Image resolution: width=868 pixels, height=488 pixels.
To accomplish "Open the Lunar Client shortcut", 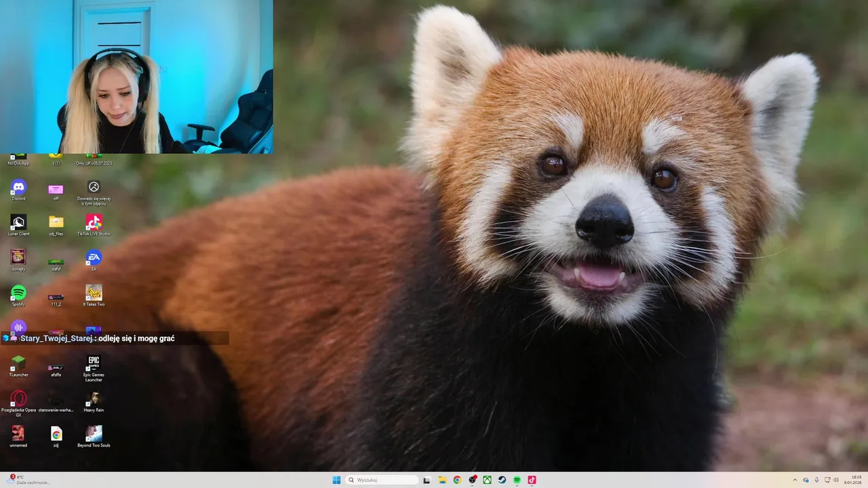I will tap(18, 225).
